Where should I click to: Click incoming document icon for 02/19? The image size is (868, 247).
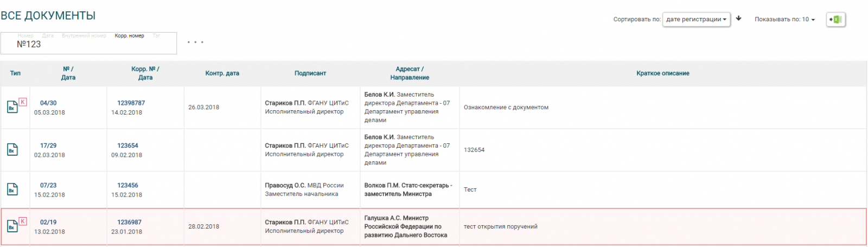(x=12, y=226)
